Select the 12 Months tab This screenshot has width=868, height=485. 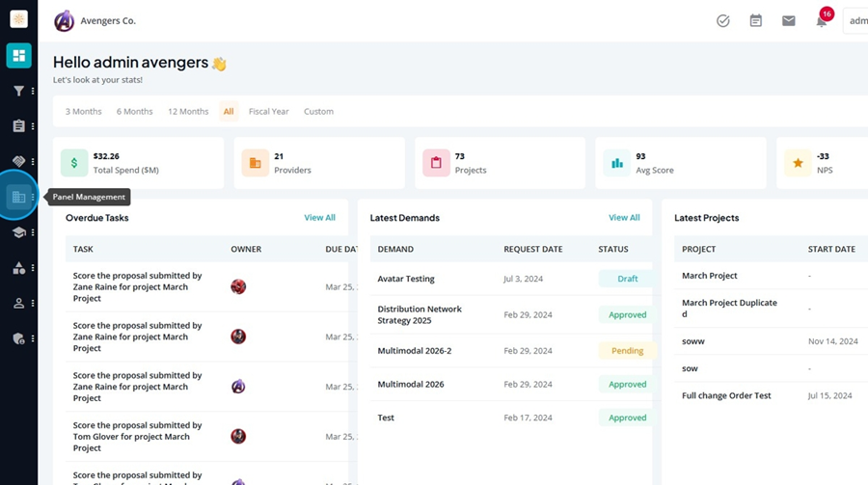pos(188,111)
